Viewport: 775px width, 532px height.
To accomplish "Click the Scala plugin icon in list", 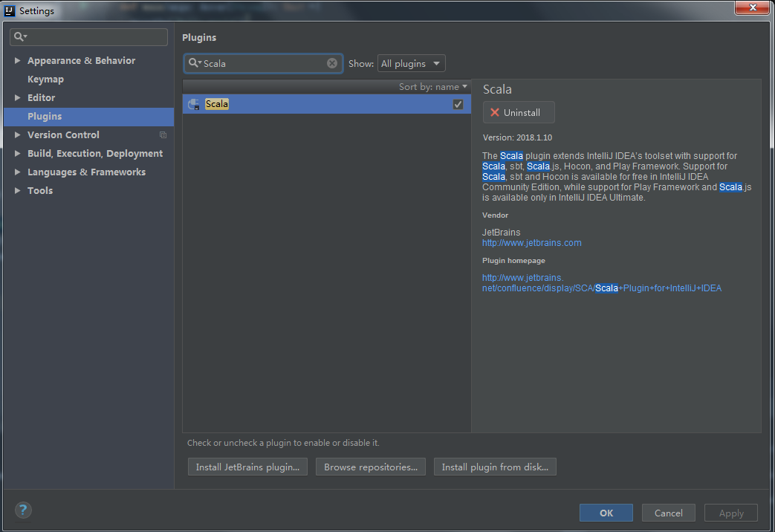I will [x=194, y=104].
